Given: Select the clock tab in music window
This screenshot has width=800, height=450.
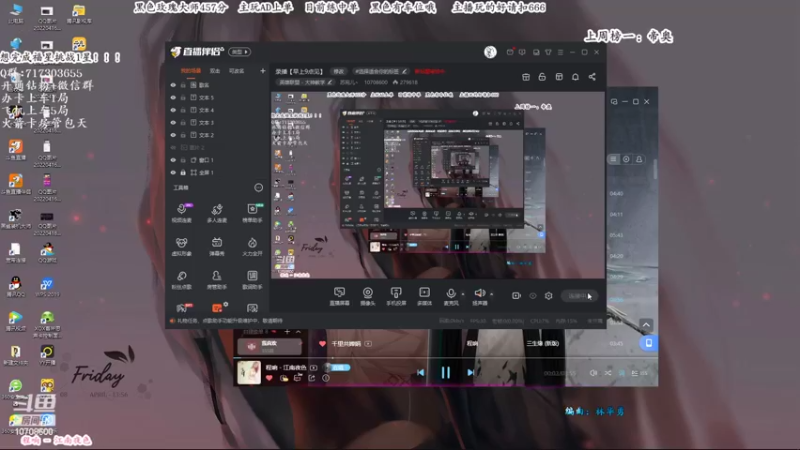Looking at the screenshot, I should tap(626, 159).
